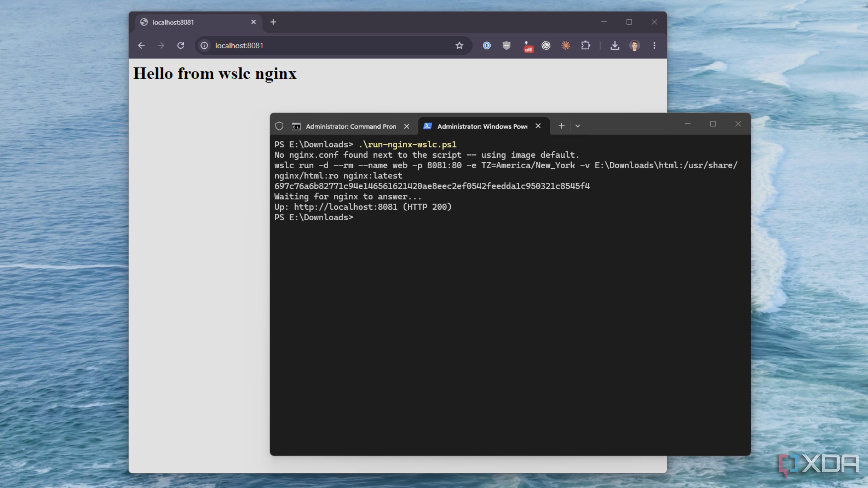Click the terminal shield admin icon
868x488 pixels.
(x=279, y=126)
